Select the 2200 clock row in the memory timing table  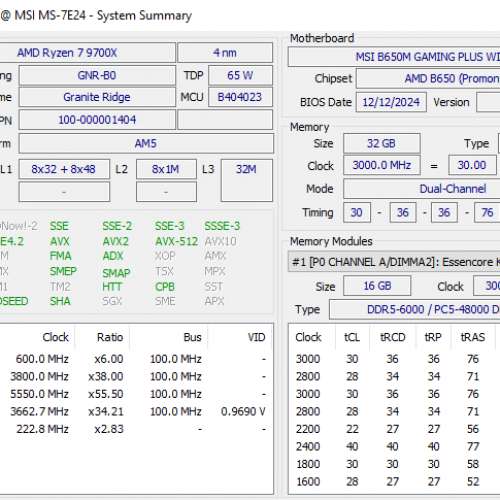click(394, 429)
